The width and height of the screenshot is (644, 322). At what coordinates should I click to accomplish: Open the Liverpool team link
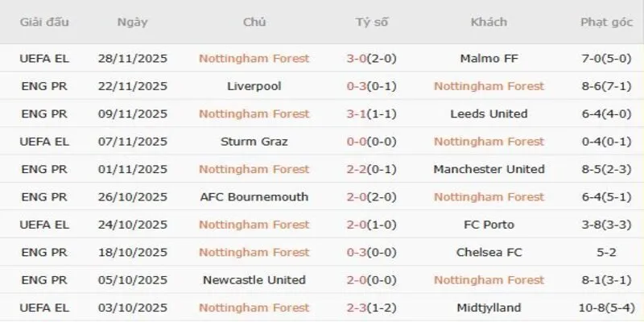click(x=254, y=86)
